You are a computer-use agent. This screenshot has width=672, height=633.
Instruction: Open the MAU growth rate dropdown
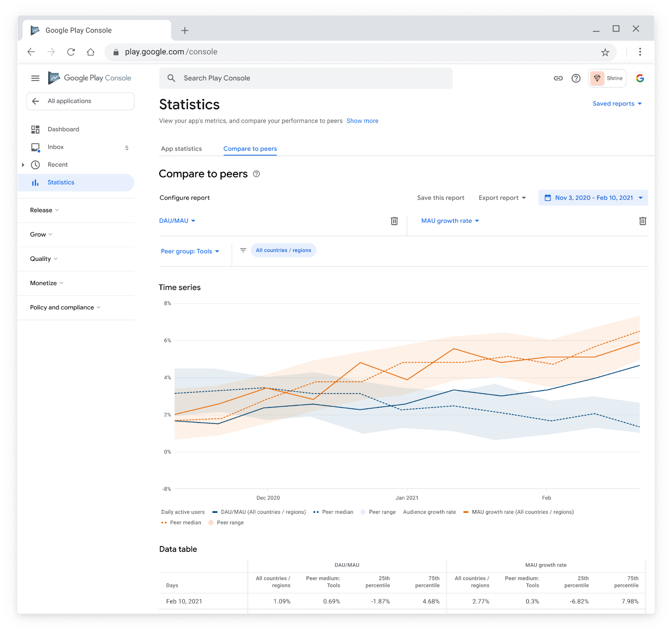[x=450, y=221]
